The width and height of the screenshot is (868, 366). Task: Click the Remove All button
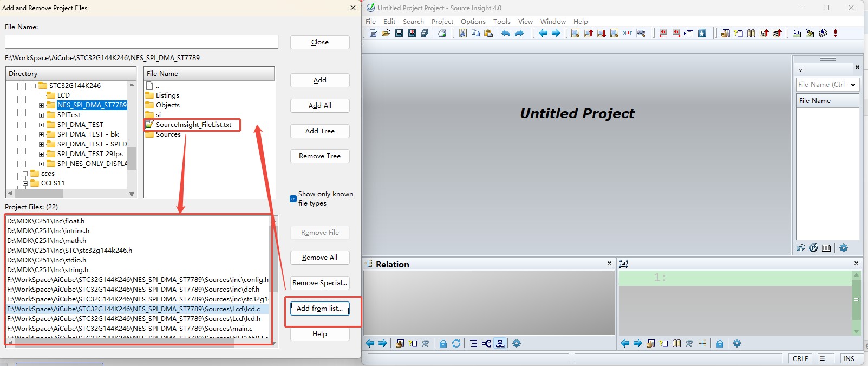tap(319, 257)
